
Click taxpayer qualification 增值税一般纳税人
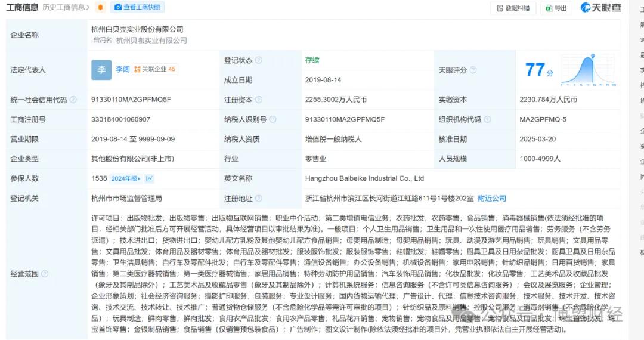[333, 139]
